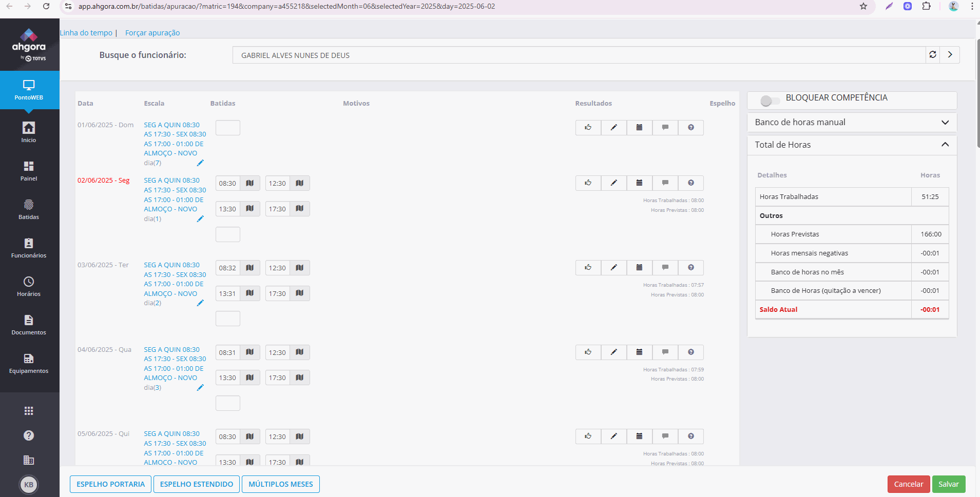
Task: Open the apps grid icon in sidebar
Action: tap(29, 411)
